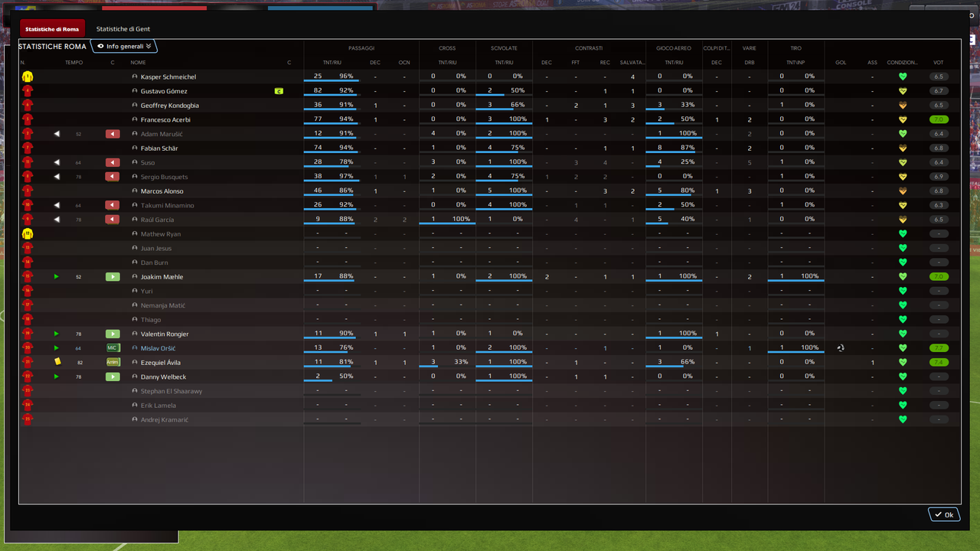The image size is (980, 551).
Task: Click the red substituted-off icon for Raúl García
Action: pos(113,220)
